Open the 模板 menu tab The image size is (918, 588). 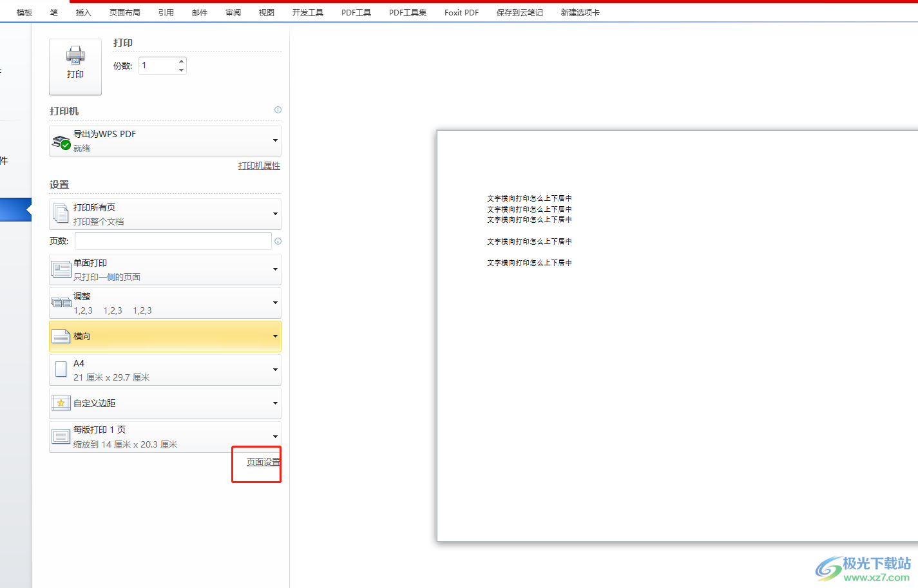click(x=24, y=13)
